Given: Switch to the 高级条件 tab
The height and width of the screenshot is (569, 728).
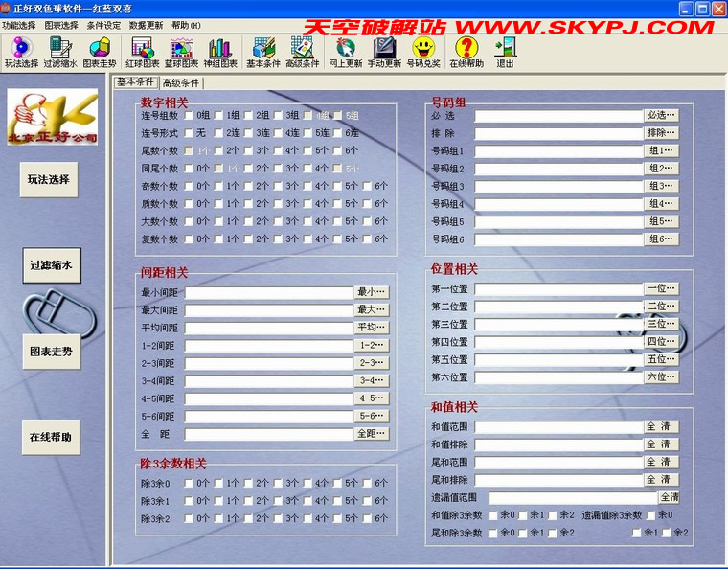Looking at the screenshot, I should [x=180, y=82].
